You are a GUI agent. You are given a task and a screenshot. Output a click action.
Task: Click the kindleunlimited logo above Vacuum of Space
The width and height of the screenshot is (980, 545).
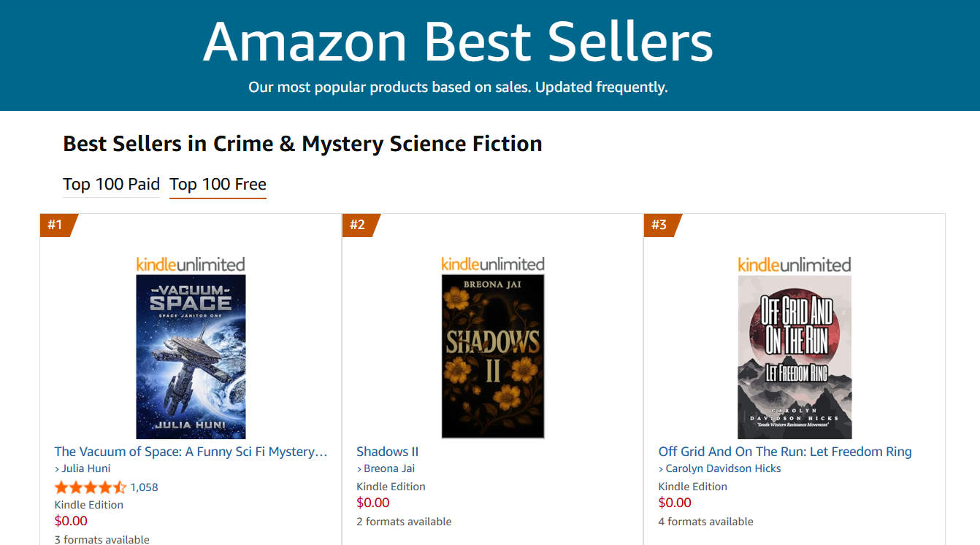(x=191, y=264)
